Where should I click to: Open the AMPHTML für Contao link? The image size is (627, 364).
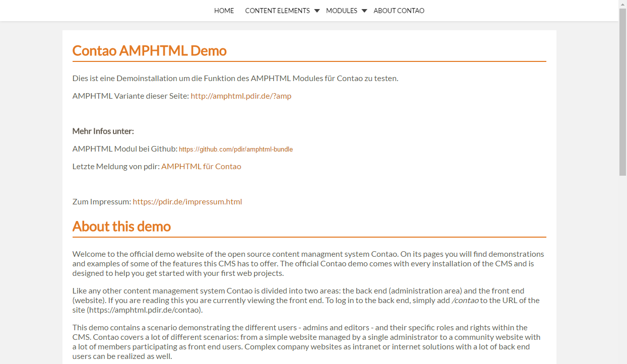(x=201, y=167)
